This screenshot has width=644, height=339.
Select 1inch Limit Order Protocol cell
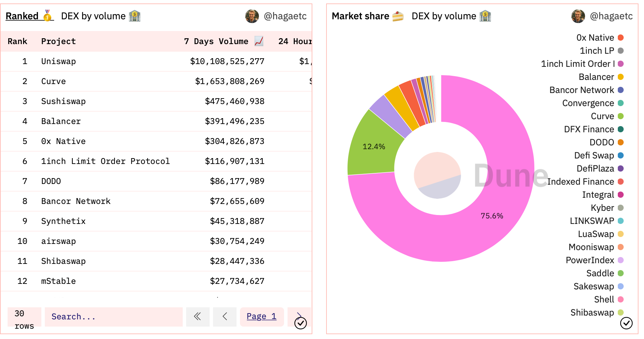(x=105, y=161)
